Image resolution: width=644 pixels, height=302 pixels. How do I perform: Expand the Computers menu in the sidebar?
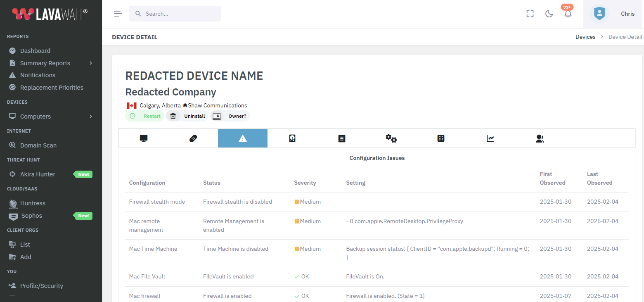(36, 117)
